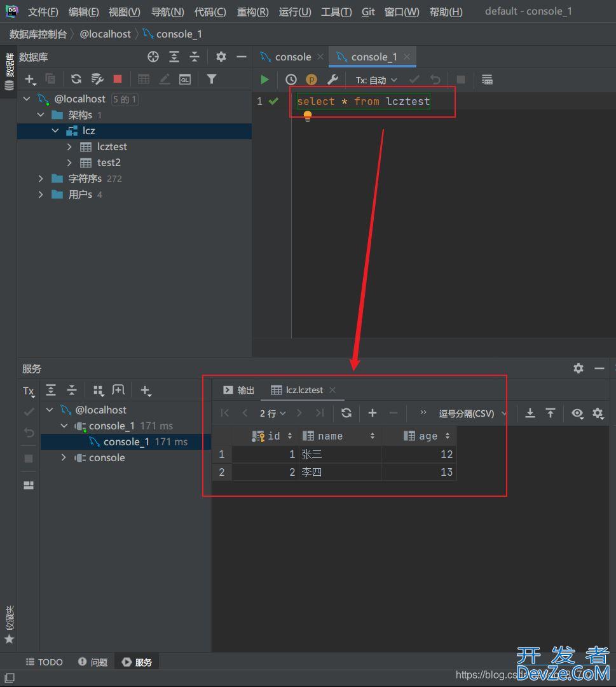Click the orange playground P icon
The height and width of the screenshot is (687, 616).
click(x=311, y=80)
